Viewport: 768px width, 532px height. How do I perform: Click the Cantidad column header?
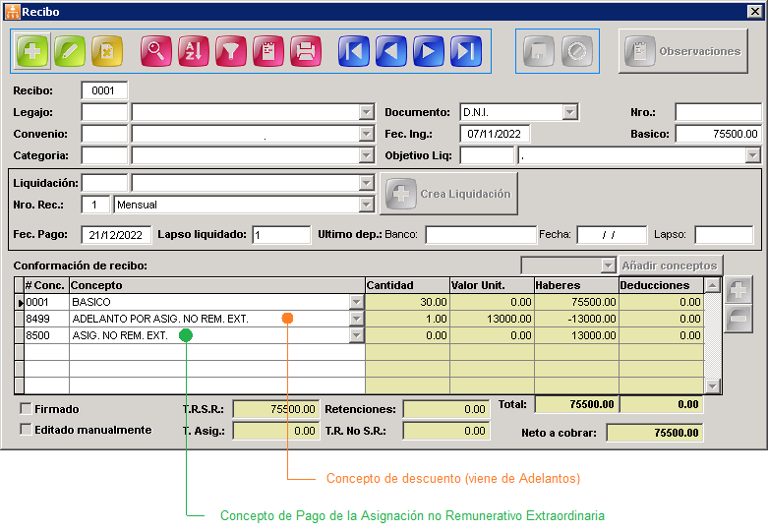coord(407,285)
